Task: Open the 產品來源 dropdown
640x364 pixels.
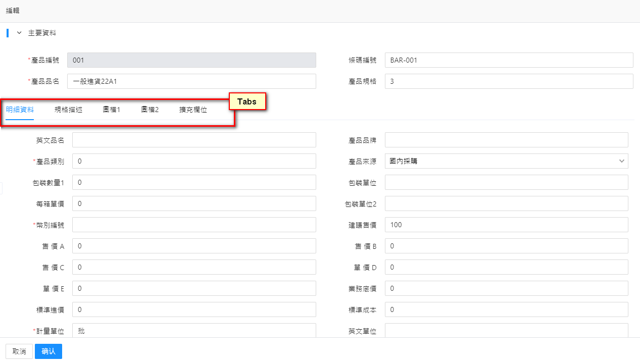Action: [506, 161]
